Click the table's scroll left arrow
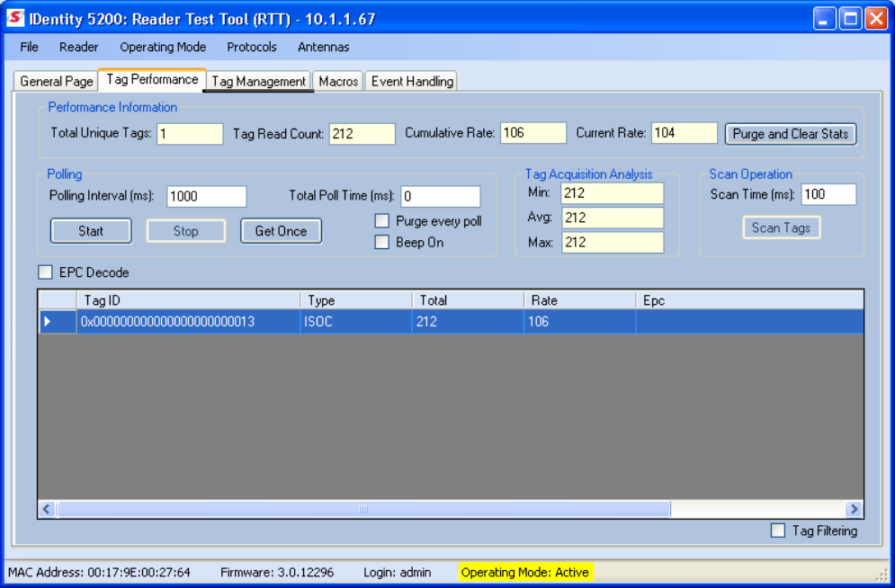 47,509
